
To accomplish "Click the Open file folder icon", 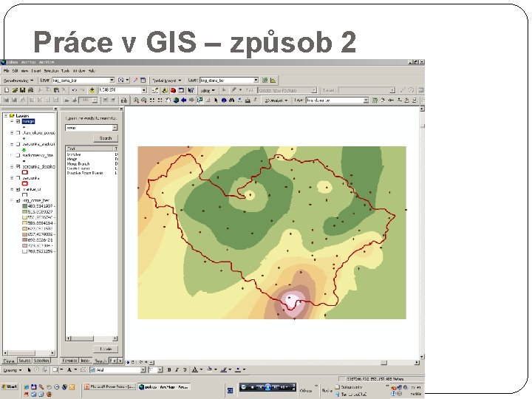I will click(15, 90).
